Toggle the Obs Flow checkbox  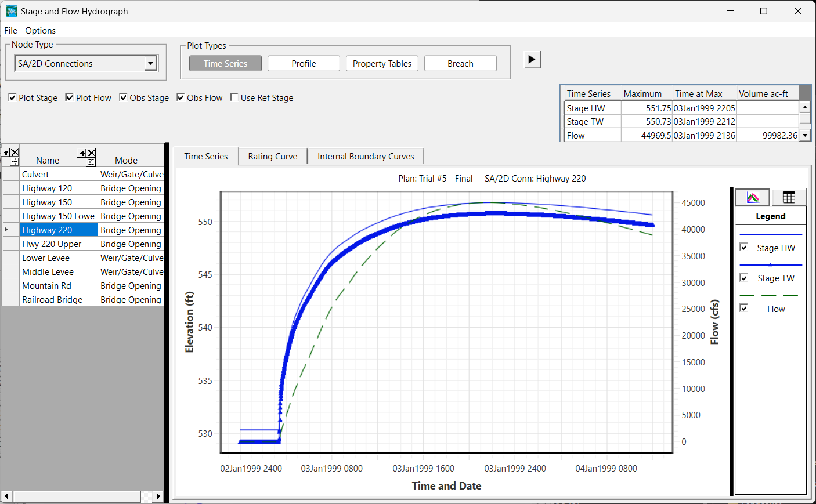(180, 97)
